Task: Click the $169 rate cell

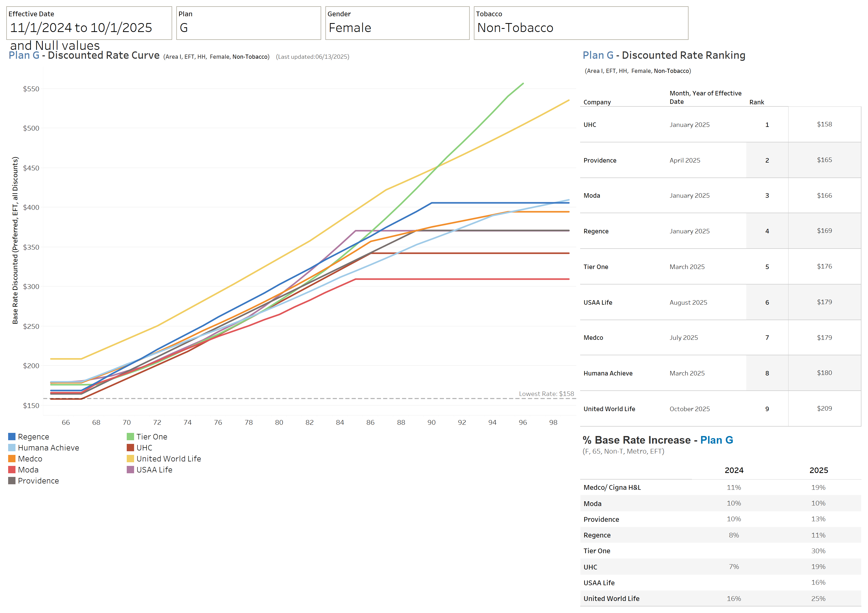Action: 824,230
